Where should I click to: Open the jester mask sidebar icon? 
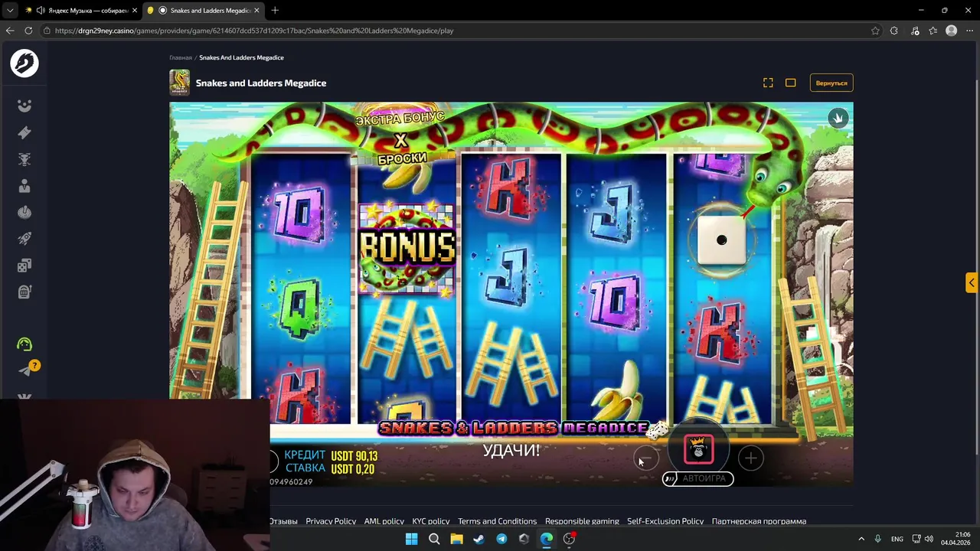24,106
